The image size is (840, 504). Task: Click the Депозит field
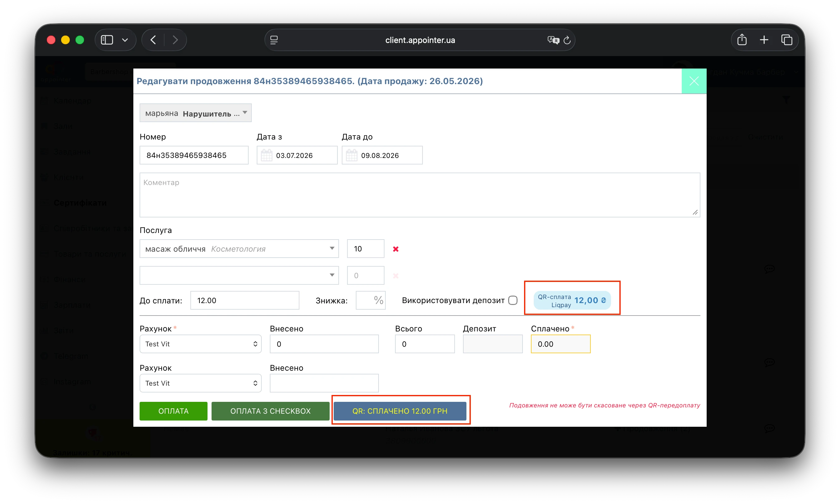click(x=493, y=344)
